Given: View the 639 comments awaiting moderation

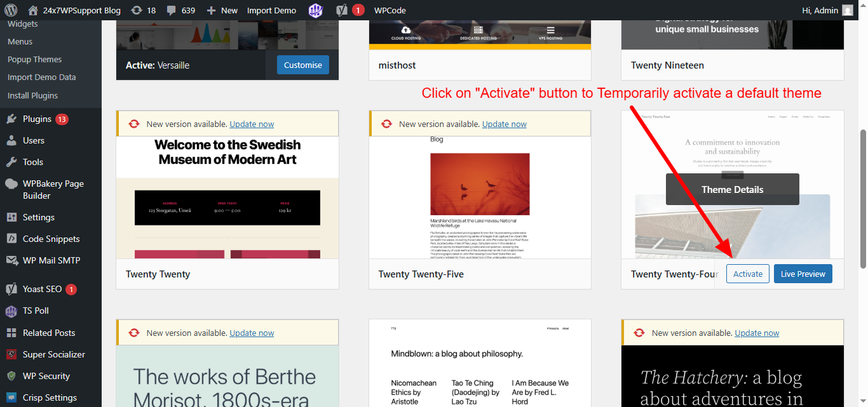Looking at the screenshot, I should tap(180, 10).
